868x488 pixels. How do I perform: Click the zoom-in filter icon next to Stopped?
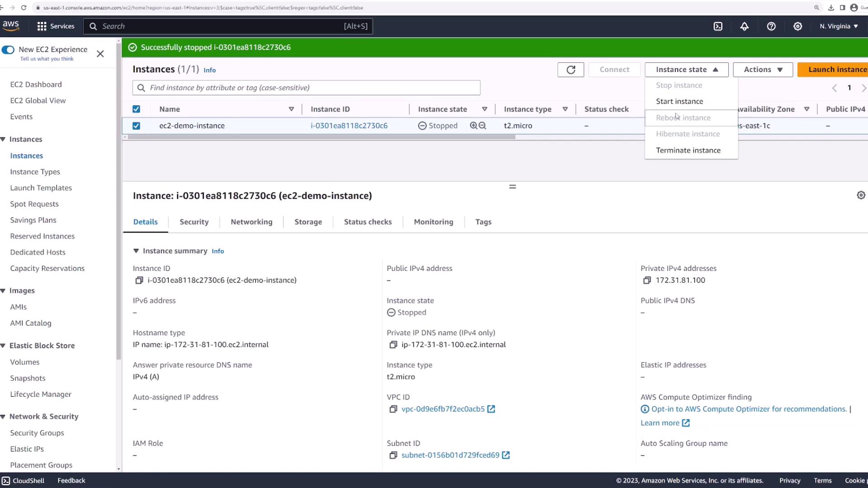point(473,126)
